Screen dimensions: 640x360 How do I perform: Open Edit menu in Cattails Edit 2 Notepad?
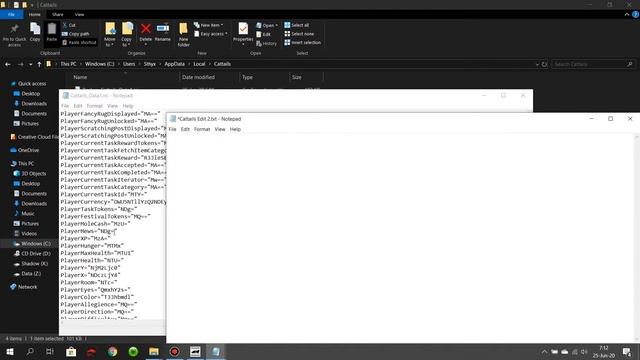pyautogui.click(x=185, y=129)
